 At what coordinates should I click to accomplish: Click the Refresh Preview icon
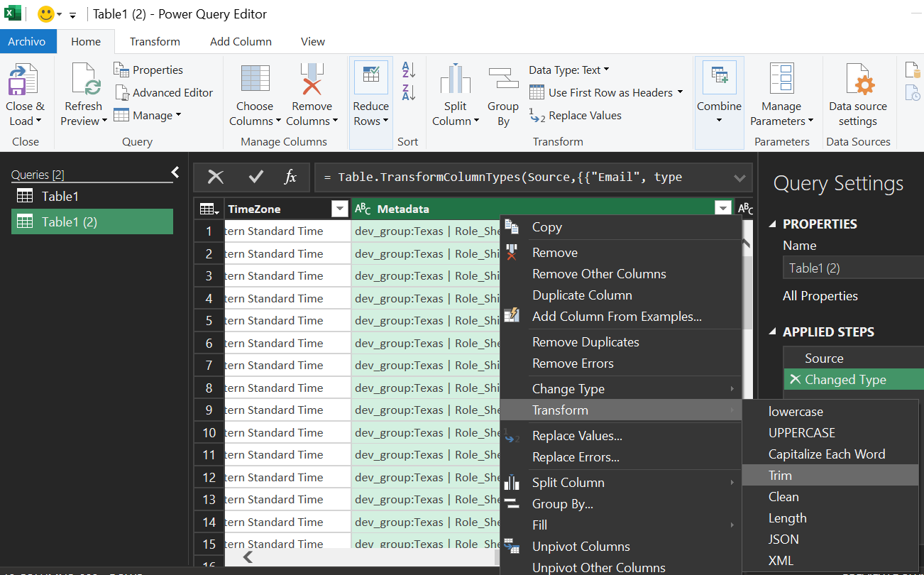point(86,80)
